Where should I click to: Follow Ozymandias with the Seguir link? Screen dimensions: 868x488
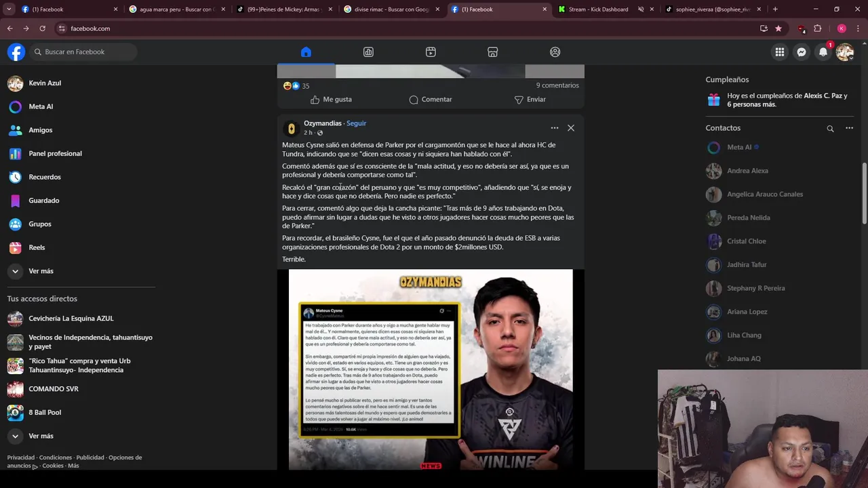coord(356,123)
